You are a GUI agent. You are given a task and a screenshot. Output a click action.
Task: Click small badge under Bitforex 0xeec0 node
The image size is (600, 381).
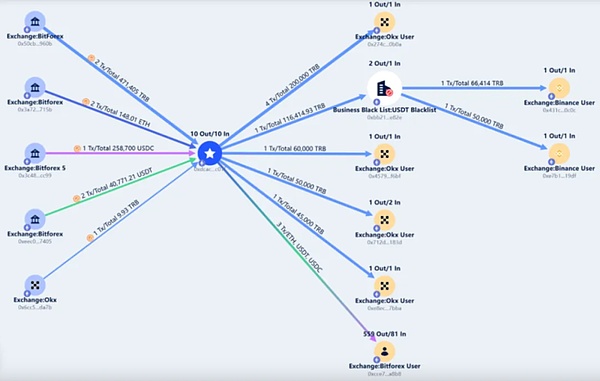(27, 227)
